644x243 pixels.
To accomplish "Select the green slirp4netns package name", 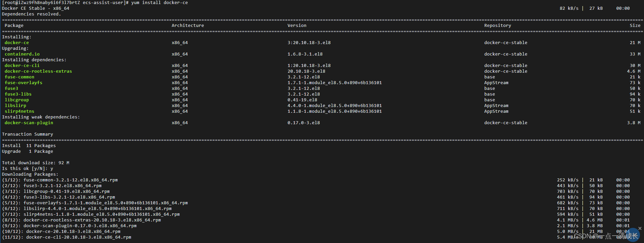I will pyautogui.click(x=20, y=111).
